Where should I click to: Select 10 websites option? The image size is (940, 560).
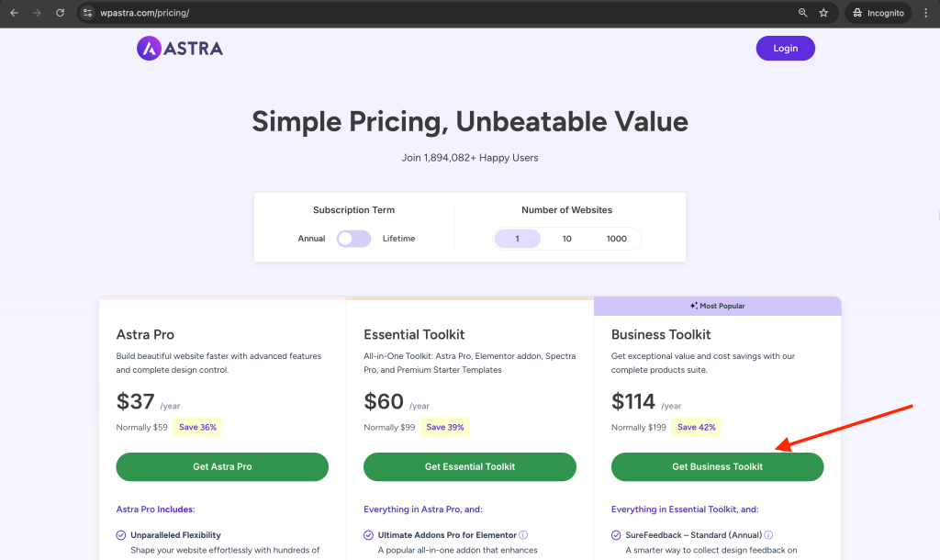click(566, 239)
